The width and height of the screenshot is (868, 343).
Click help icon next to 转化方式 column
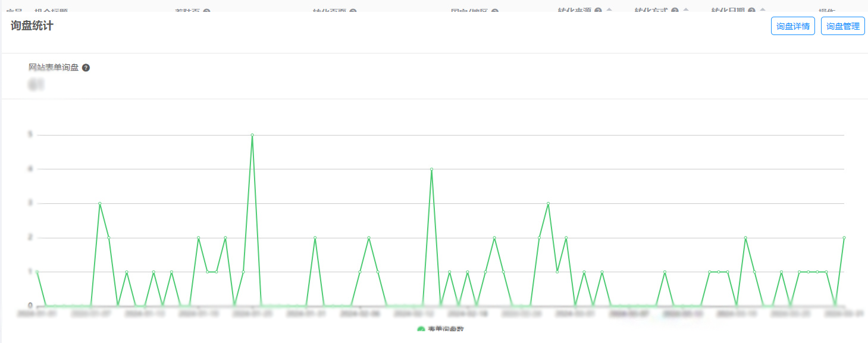click(675, 11)
